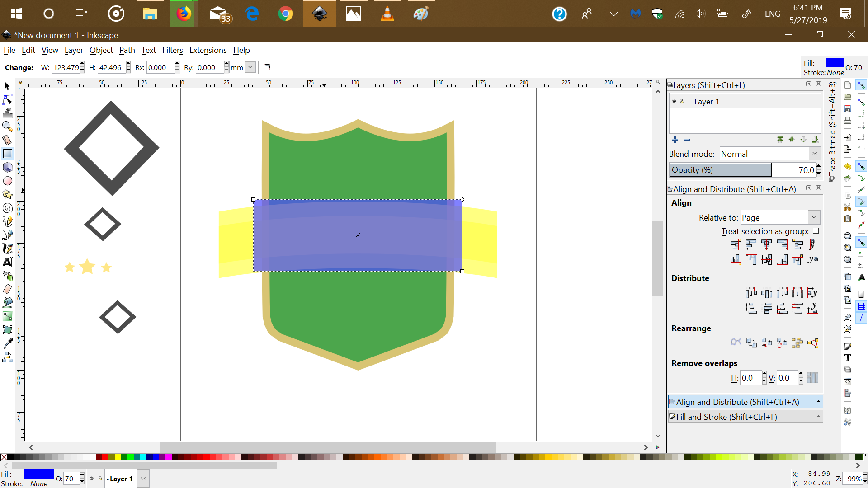The image size is (868, 488).
Task: Pick the Star and polygon tool
Action: (x=8, y=194)
